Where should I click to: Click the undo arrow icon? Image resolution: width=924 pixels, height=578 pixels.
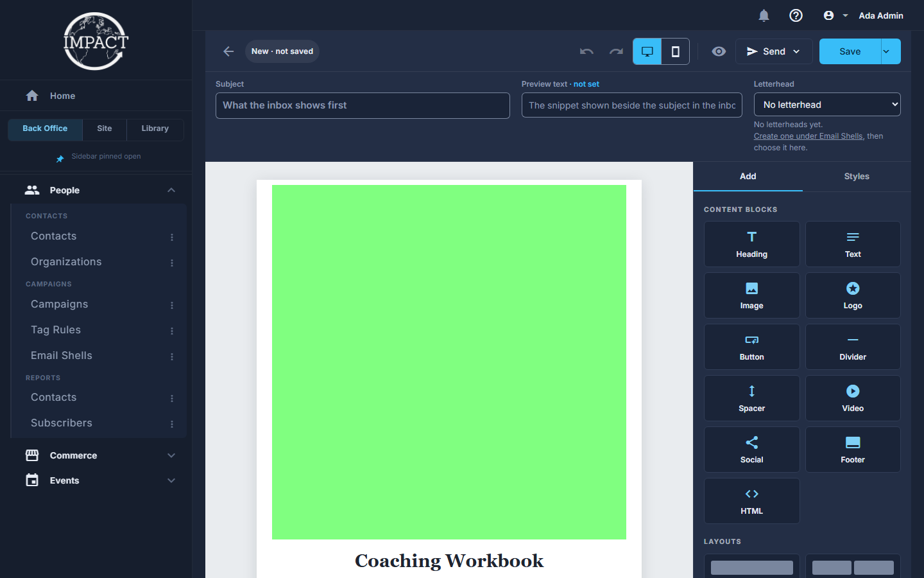pyautogui.click(x=586, y=51)
